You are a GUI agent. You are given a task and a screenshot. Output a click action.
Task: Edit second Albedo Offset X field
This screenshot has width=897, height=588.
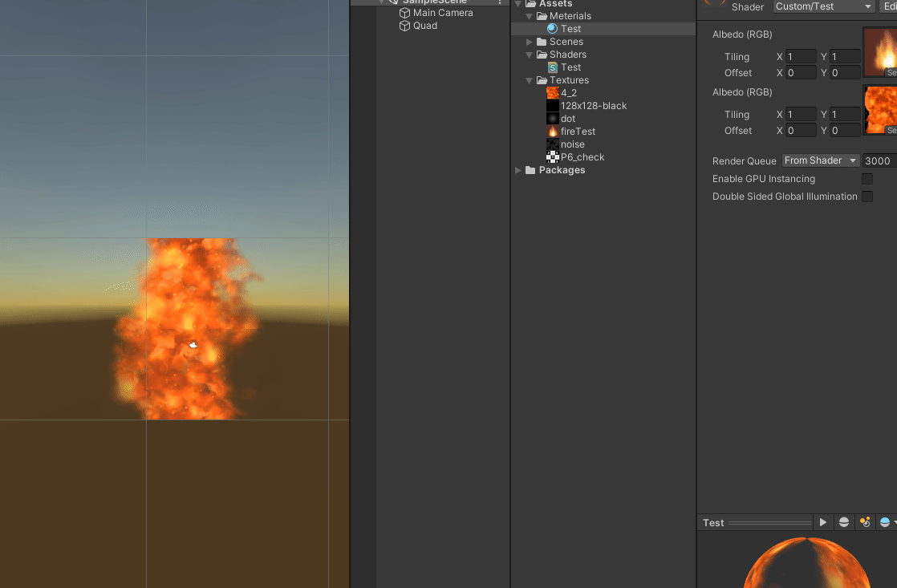801,131
